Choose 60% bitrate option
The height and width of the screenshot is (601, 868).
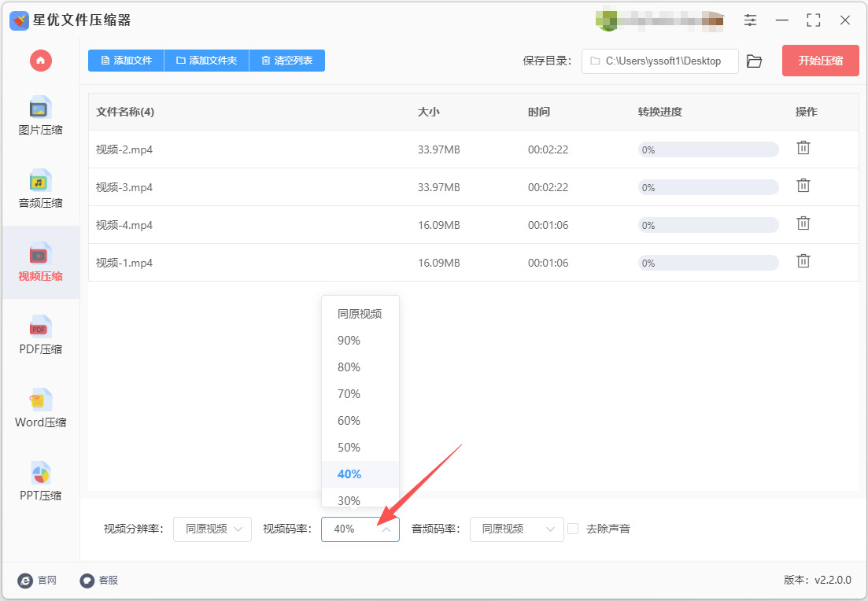pos(360,421)
